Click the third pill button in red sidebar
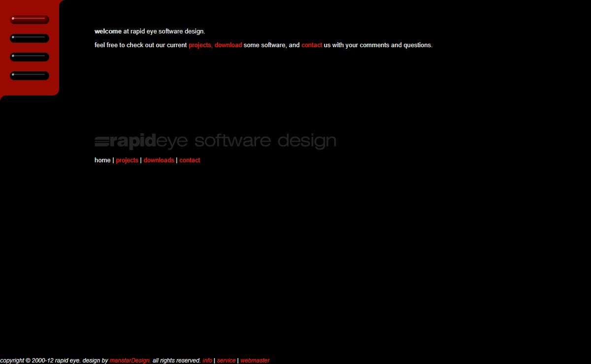The width and height of the screenshot is (591, 364). click(30, 57)
